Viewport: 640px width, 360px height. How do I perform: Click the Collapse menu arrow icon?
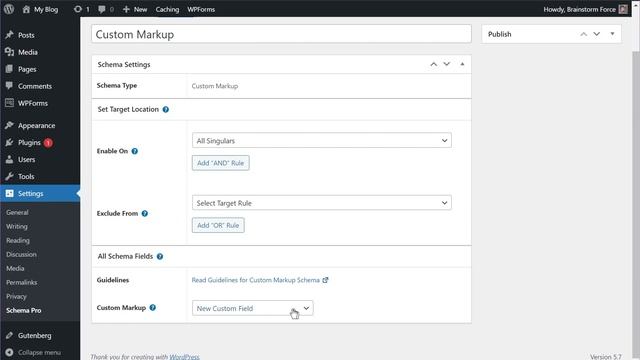point(9,352)
